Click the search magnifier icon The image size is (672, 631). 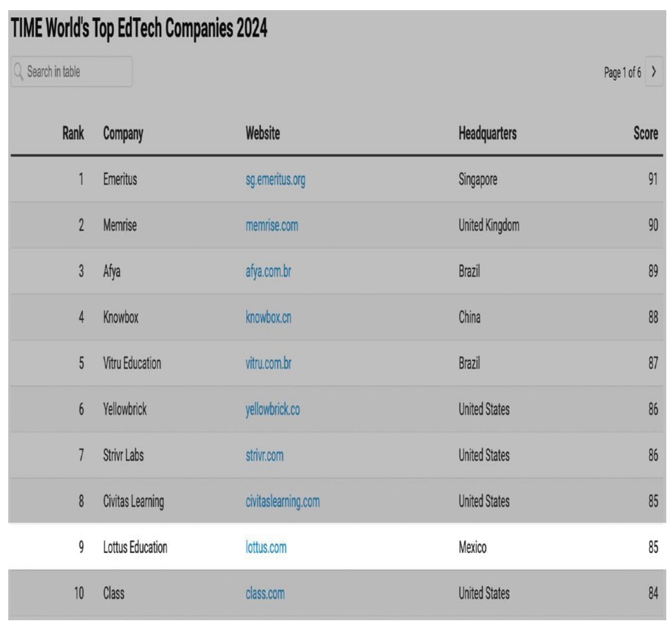click(x=18, y=72)
